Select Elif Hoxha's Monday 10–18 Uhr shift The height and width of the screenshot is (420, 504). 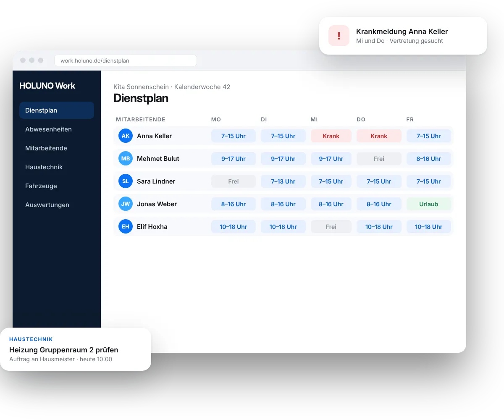pos(234,227)
